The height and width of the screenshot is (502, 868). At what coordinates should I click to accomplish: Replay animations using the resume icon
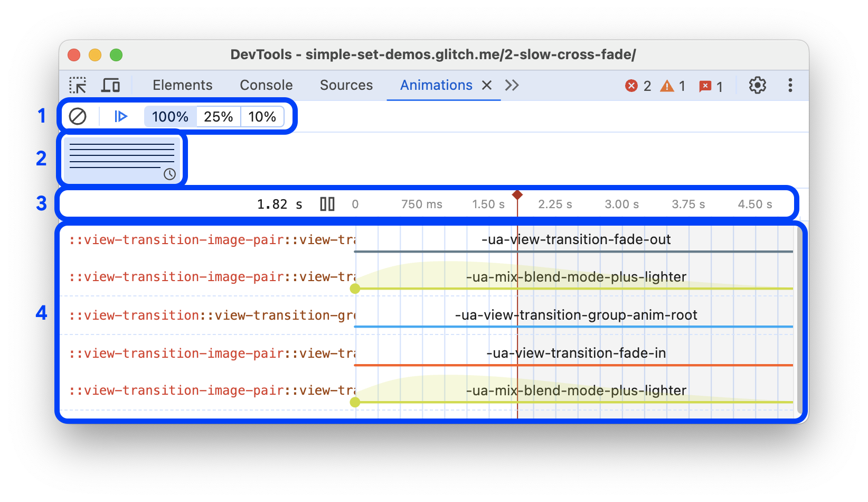point(120,117)
